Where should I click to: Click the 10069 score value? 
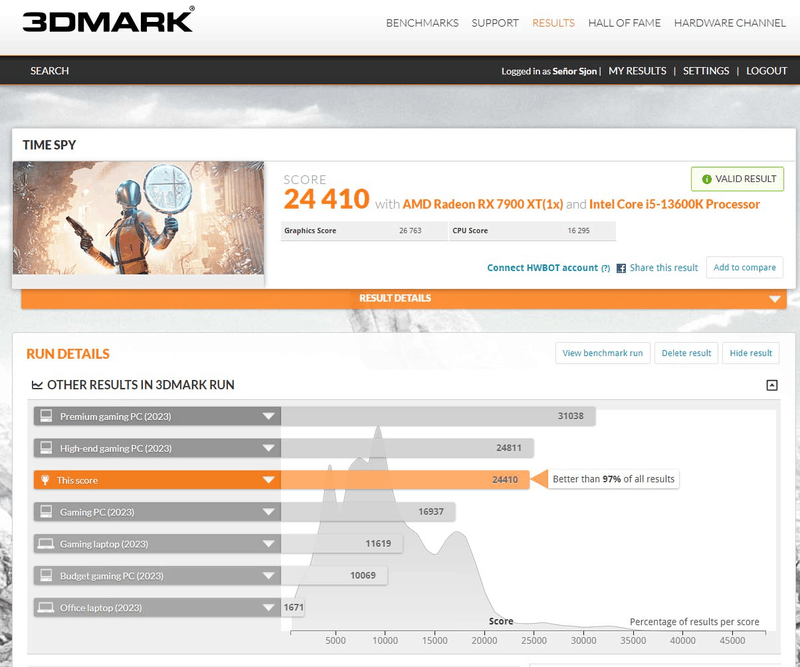pos(363,576)
